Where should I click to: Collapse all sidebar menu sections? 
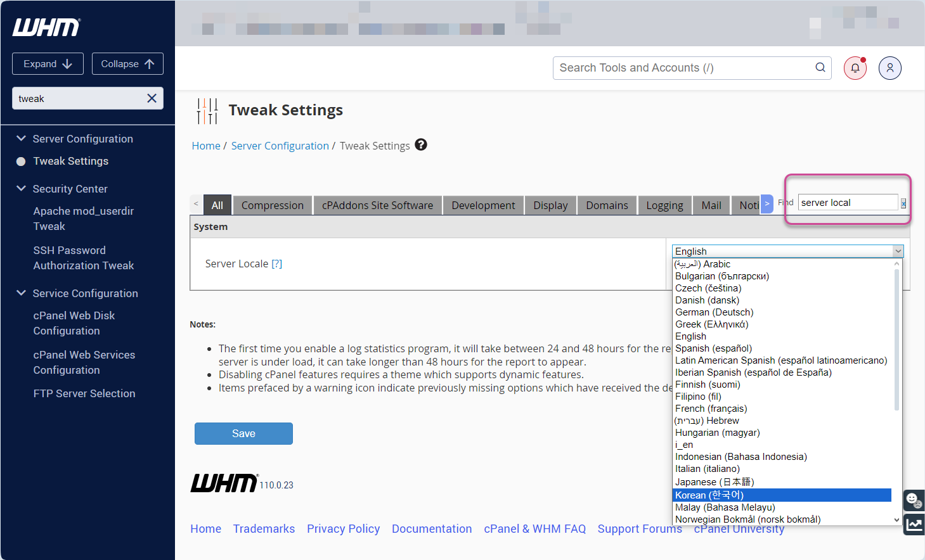[x=127, y=64]
